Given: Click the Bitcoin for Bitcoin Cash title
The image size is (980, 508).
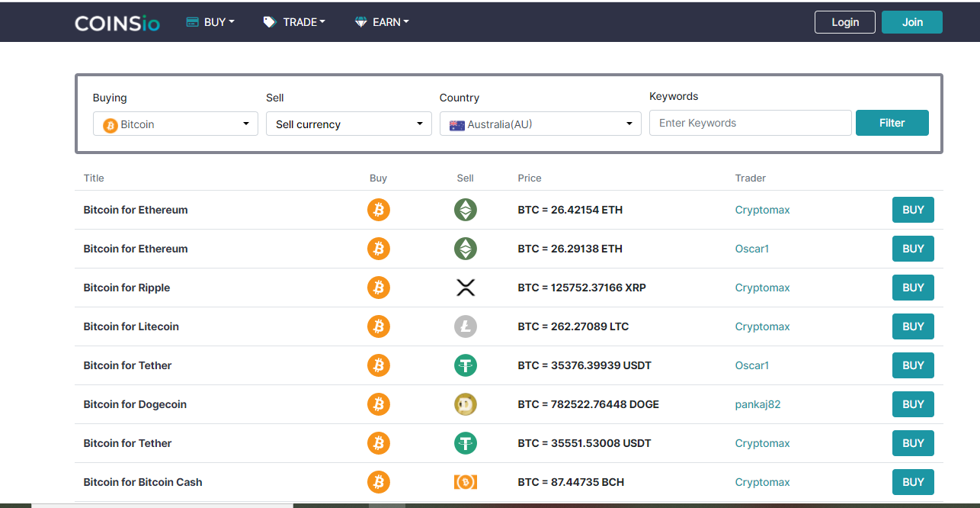Looking at the screenshot, I should [x=143, y=482].
